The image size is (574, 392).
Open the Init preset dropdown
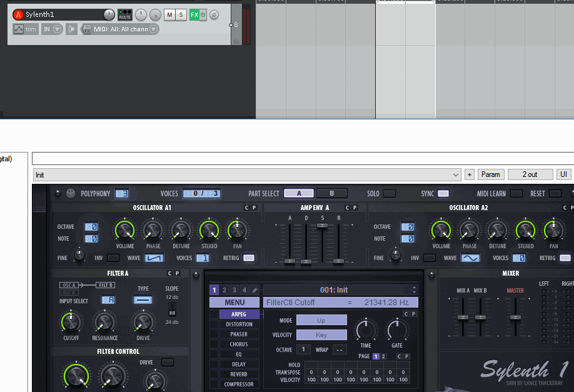pyautogui.click(x=247, y=174)
